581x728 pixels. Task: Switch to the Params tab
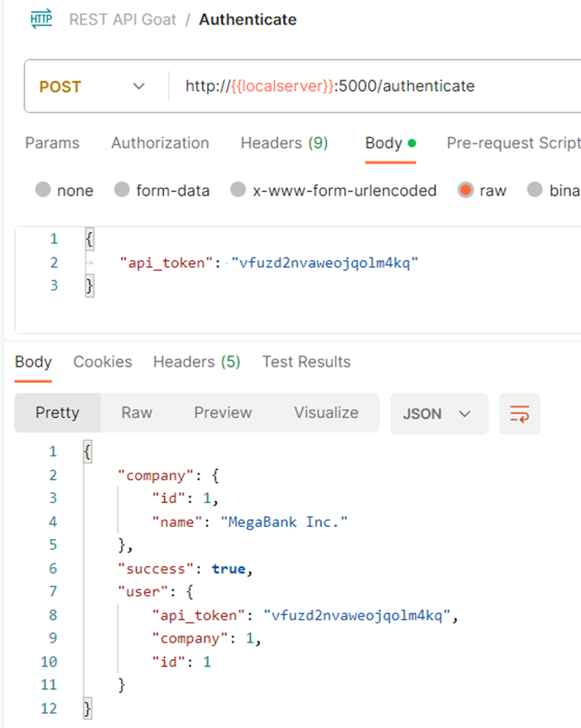pos(52,143)
